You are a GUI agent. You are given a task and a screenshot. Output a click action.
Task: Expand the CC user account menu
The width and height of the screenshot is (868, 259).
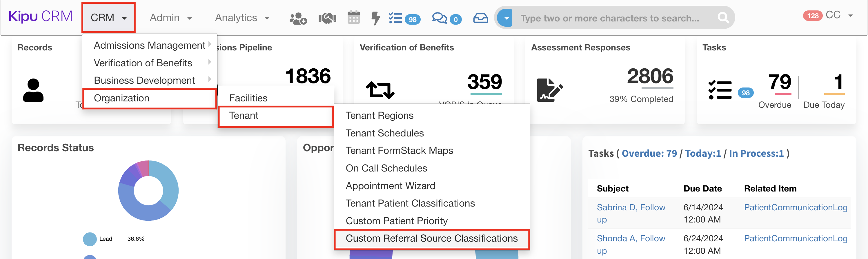(x=838, y=15)
